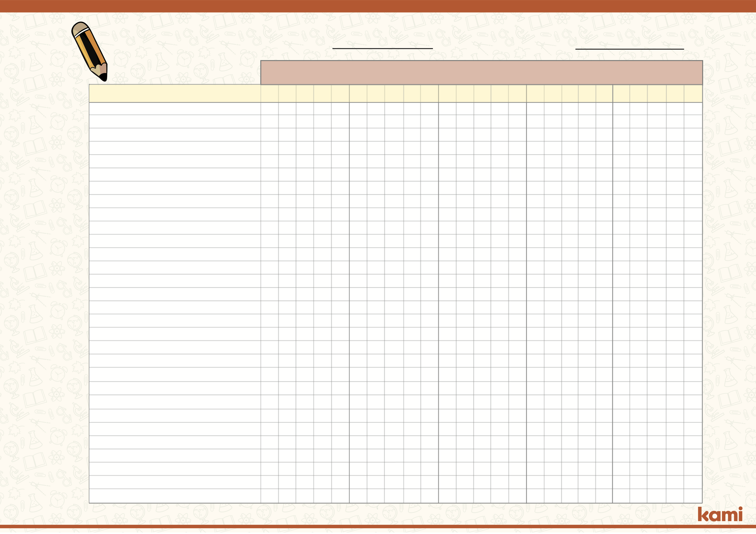
Task: Click the brown title header box
Action: tap(481, 73)
